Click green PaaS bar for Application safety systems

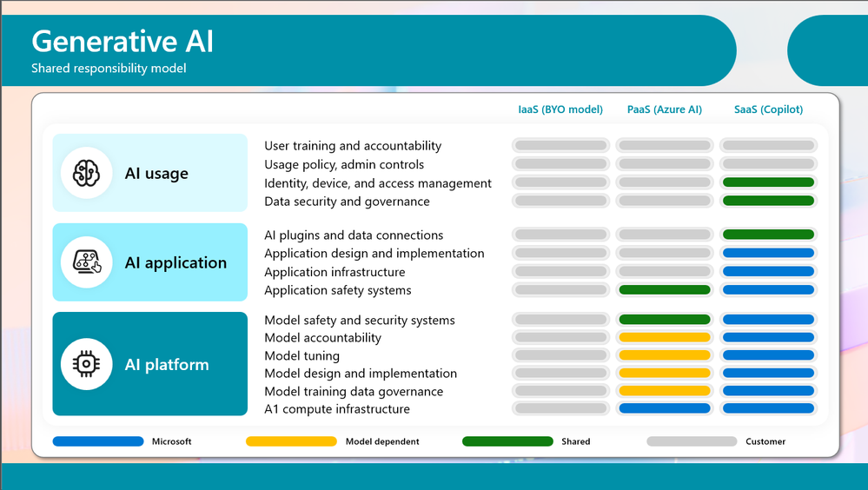click(x=665, y=289)
